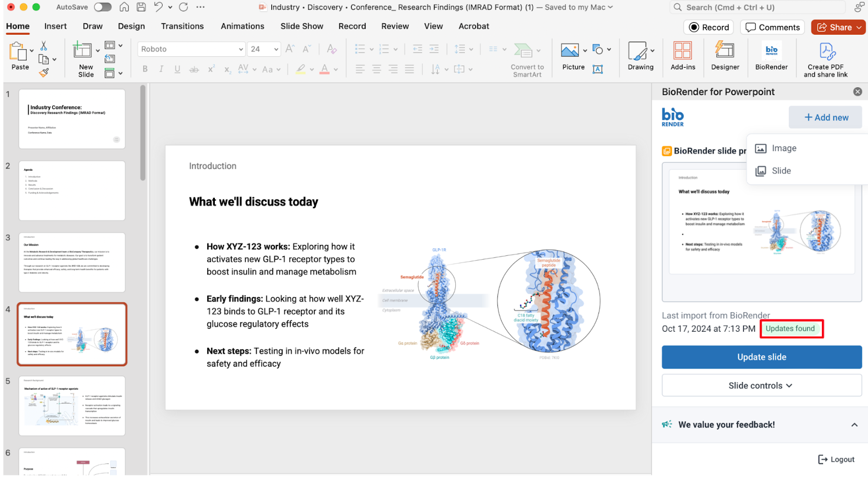Click the Logout link
The width and height of the screenshot is (868, 477).
tap(837, 460)
